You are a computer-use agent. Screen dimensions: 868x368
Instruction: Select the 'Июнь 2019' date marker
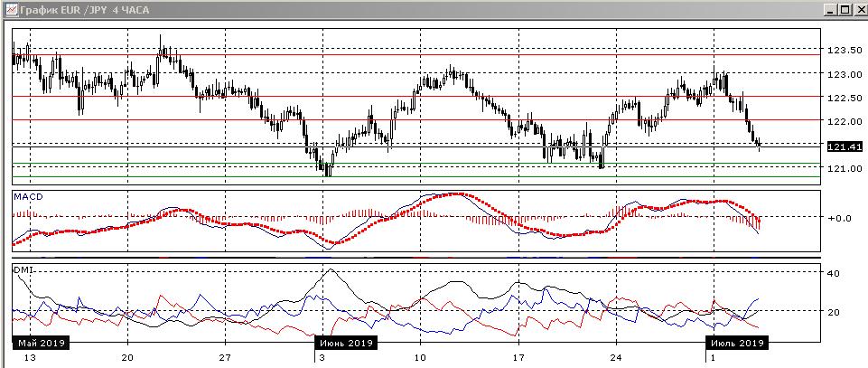point(344,344)
